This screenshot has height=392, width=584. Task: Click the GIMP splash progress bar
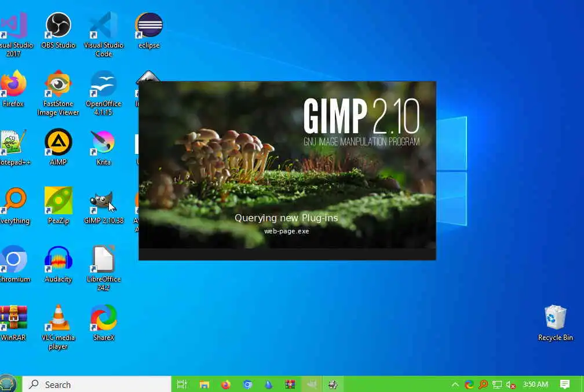(x=287, y=254)
